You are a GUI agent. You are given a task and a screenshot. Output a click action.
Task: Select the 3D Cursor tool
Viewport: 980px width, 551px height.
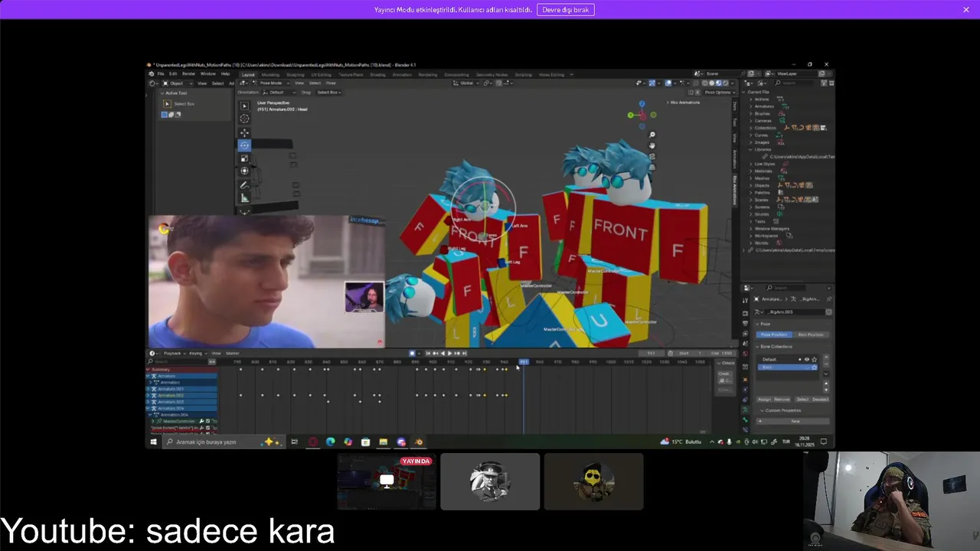(244, 119)
